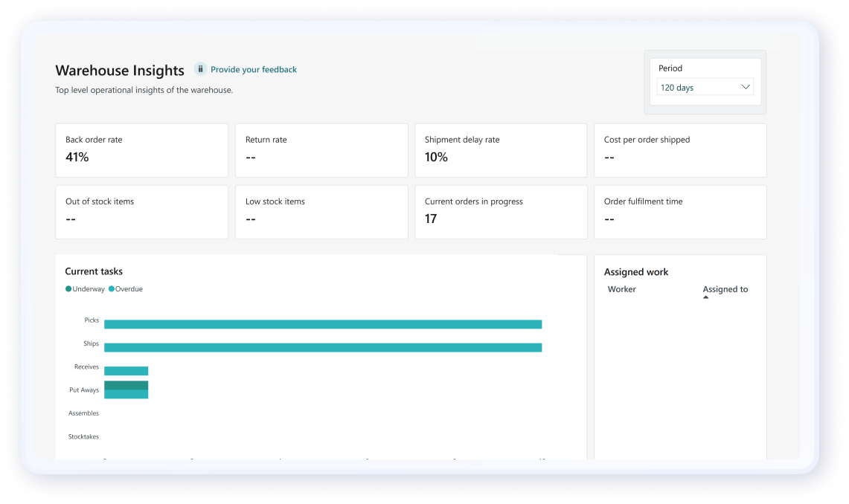Select the 120 days period combo box

click(x=699, y=87)
